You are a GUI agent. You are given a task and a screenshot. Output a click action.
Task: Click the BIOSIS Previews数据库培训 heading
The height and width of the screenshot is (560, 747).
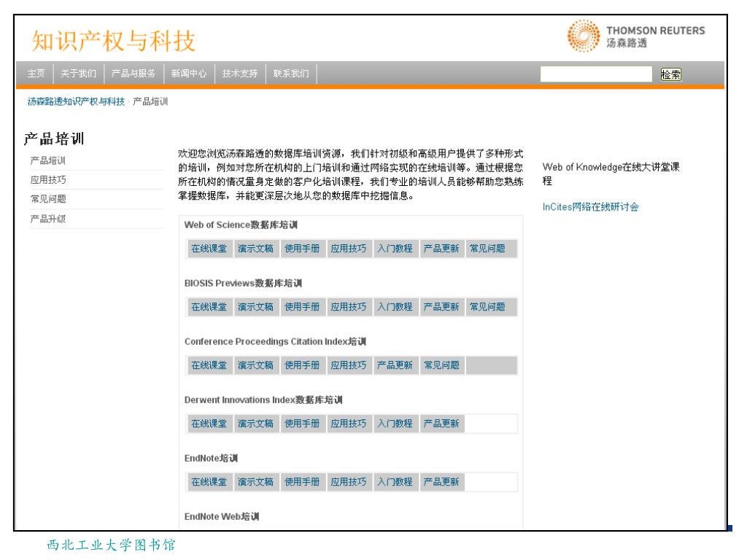pyautogui.click(x=243, y=284)
